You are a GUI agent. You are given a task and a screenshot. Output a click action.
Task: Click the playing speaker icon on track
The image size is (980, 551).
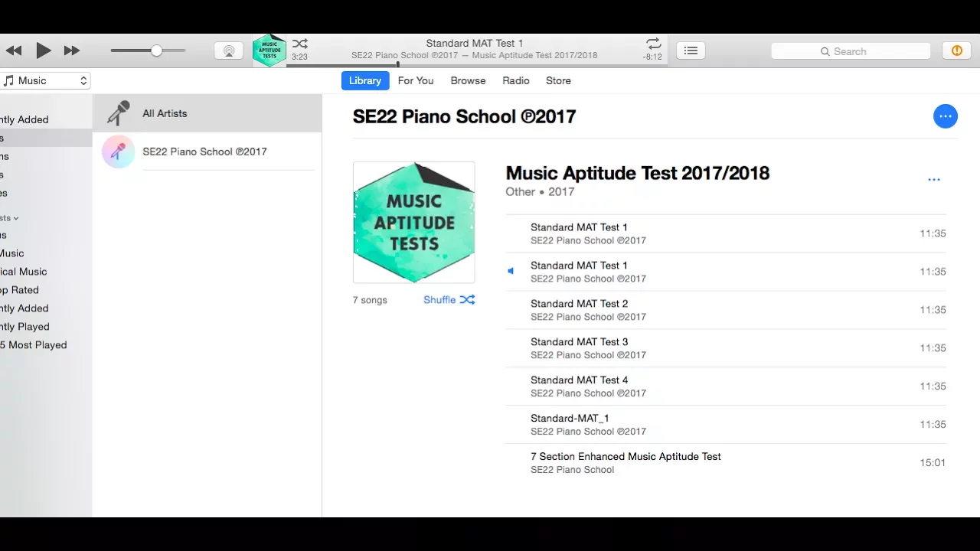click(511, 271)
